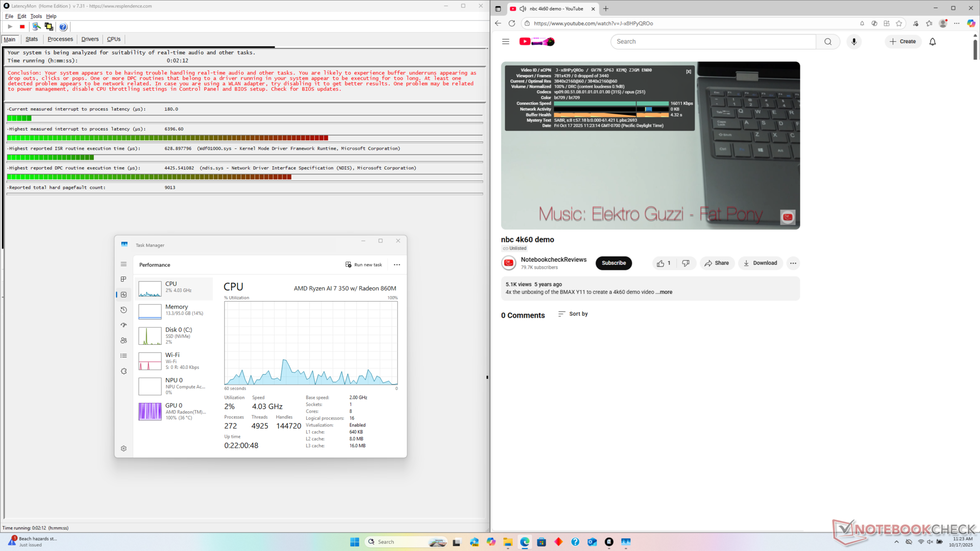Click Run new task in Task Manager
The height and width of the screenshot is (551, 980).
pyautogui.click(x=363, y=265)
